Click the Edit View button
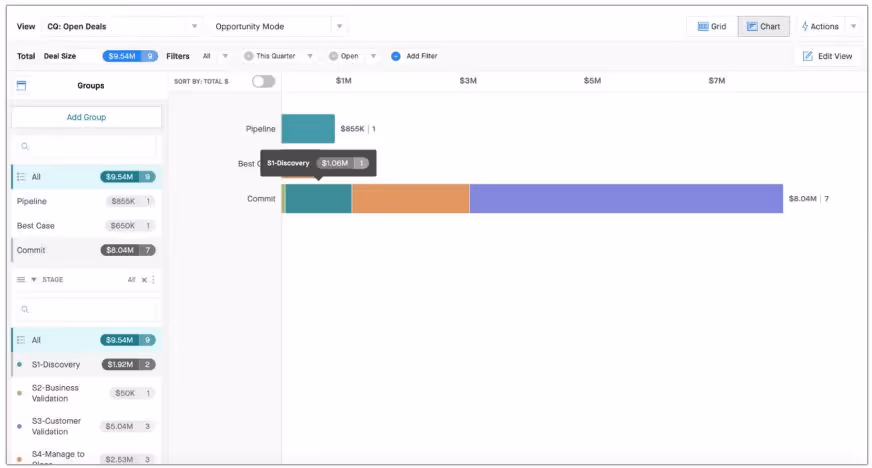The width and height of the screenshot is (872, 468). 827,56
